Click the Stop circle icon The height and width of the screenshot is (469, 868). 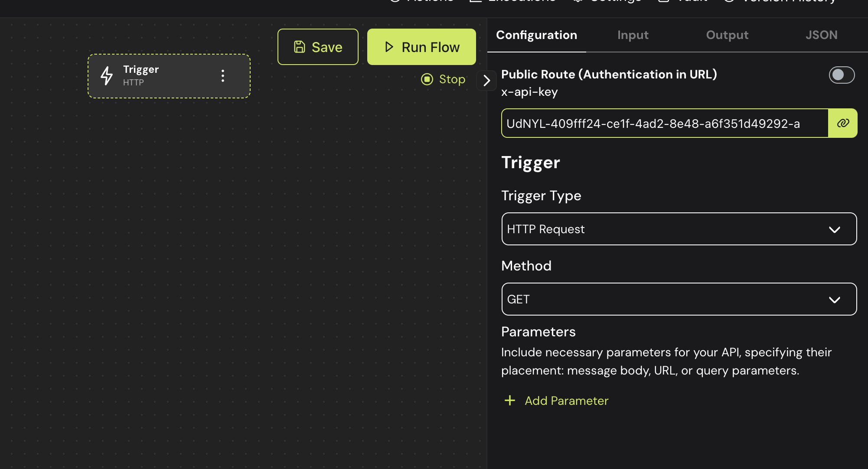[x=427, y=79]
